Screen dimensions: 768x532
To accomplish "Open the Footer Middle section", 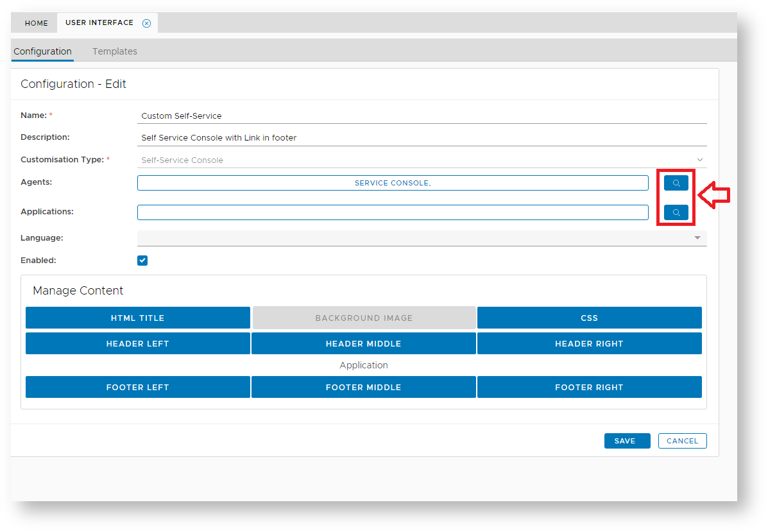I will 363,387.
